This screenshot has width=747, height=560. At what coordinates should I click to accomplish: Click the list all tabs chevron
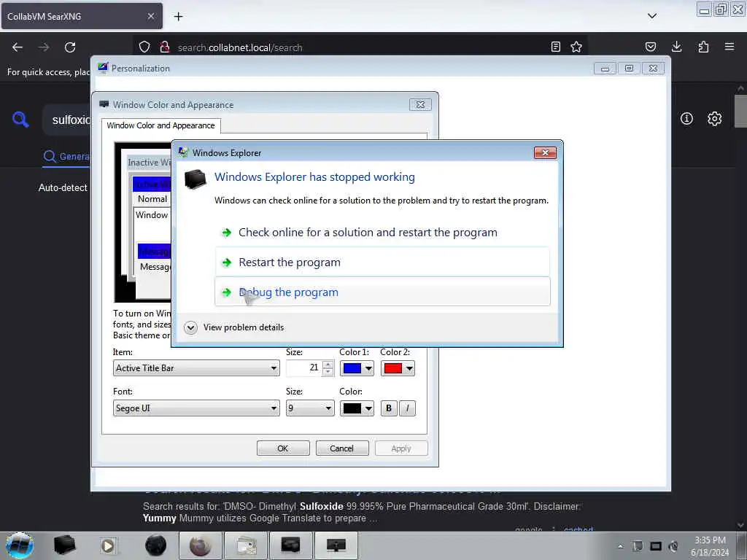(x=651, y=16)
